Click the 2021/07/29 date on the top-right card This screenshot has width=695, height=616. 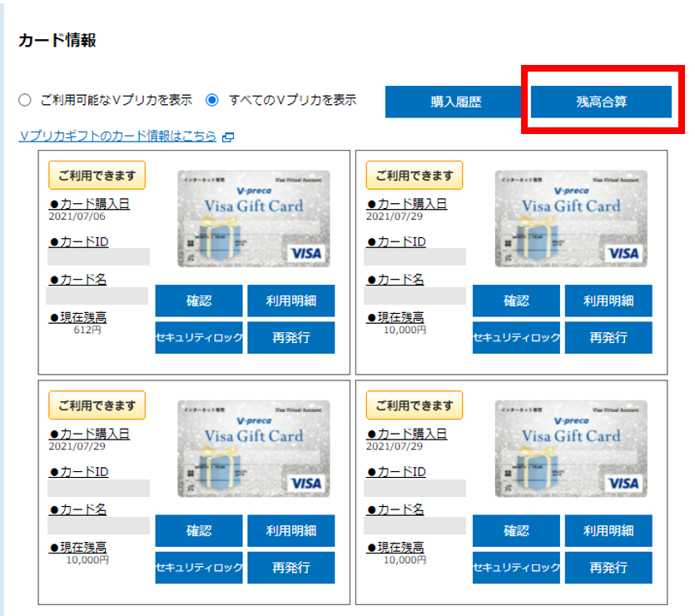pos(394,216)
